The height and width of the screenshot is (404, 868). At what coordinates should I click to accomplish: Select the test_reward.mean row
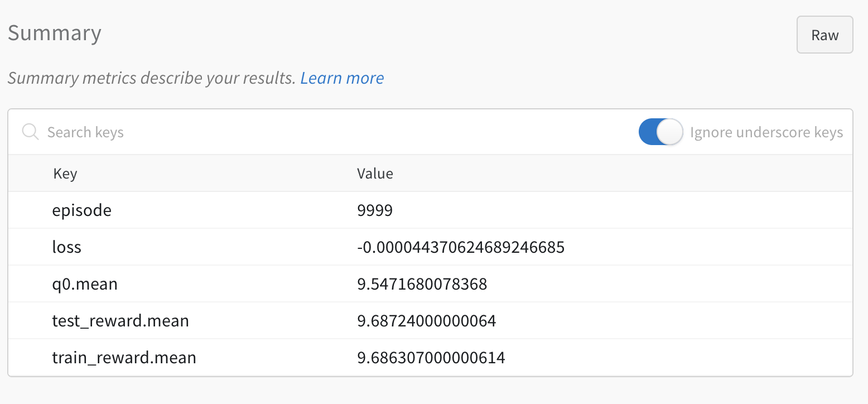click(120, 320)
